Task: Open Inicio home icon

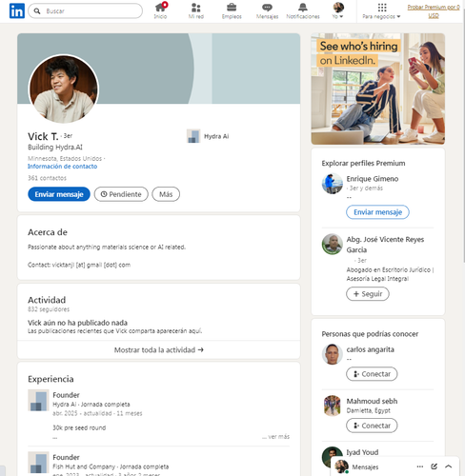Action: (160, 11)
